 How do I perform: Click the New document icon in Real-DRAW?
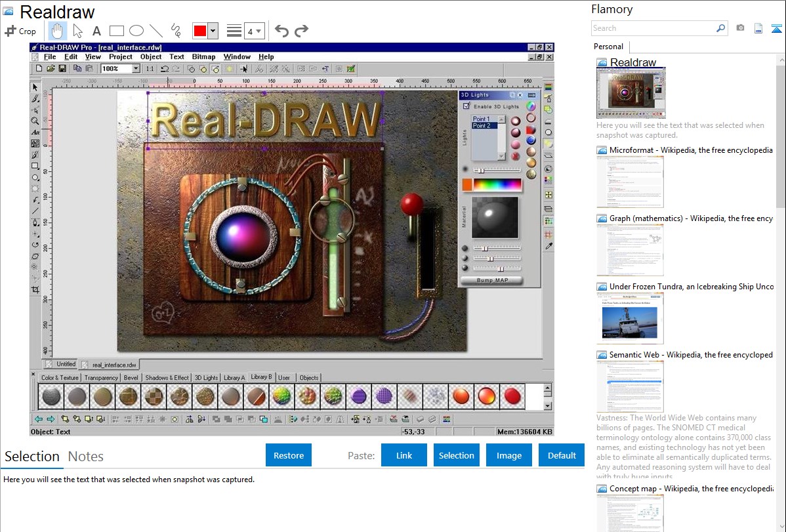tap(39, 69)
